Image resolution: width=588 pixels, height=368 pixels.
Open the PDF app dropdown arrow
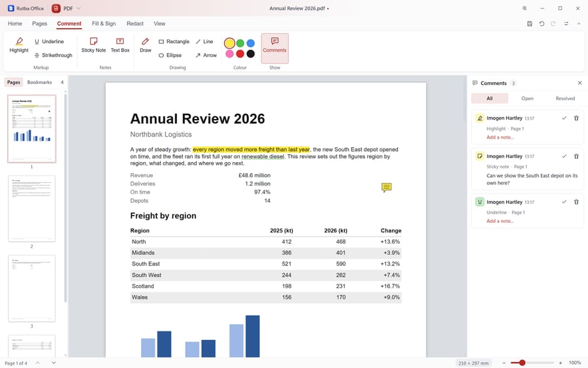(x=79, y=8)
